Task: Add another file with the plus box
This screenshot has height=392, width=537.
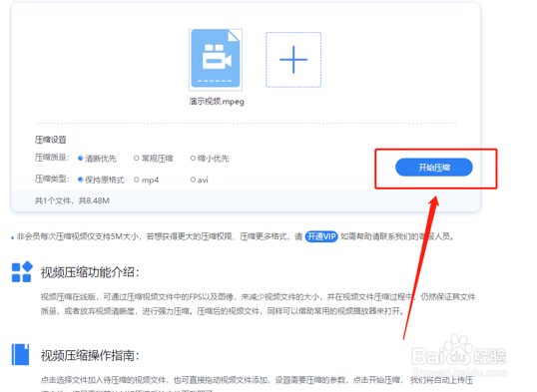Action: 293,60
